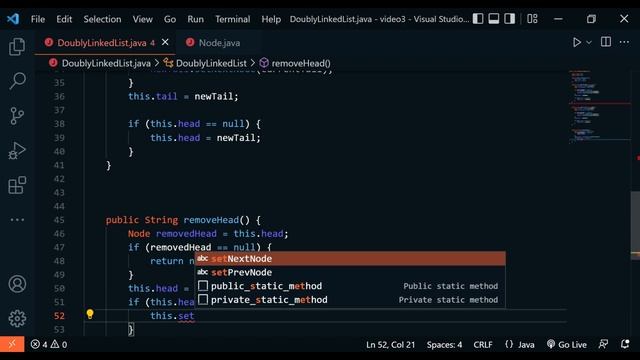Open the Edit menu
The width and height of the screenshot is (640, 360).
click(x=64, y=19)
